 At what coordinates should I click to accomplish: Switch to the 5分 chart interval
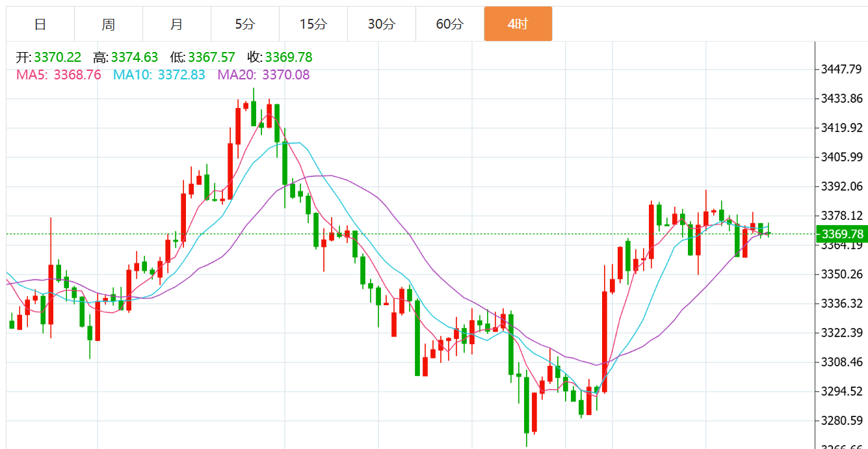click(x=245, y=24)
